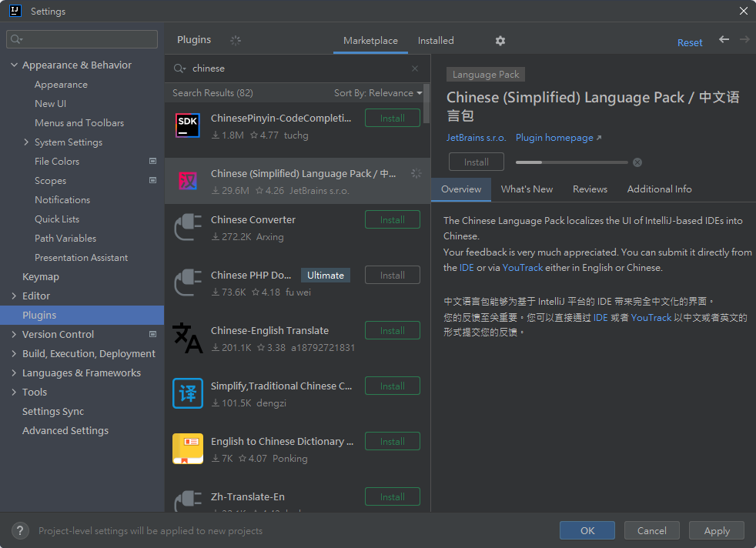Install English to Chinese Dictionary plugin

point(393,442)
